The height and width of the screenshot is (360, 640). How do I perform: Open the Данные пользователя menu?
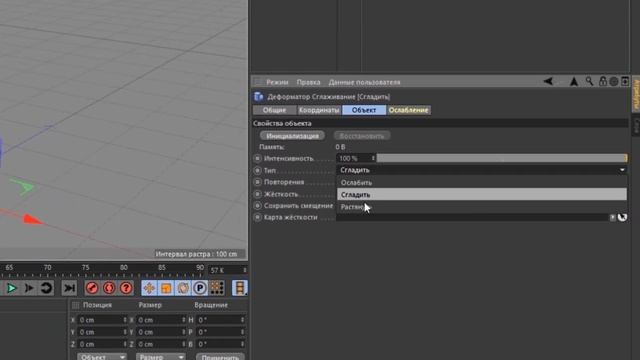click(364, 82)
